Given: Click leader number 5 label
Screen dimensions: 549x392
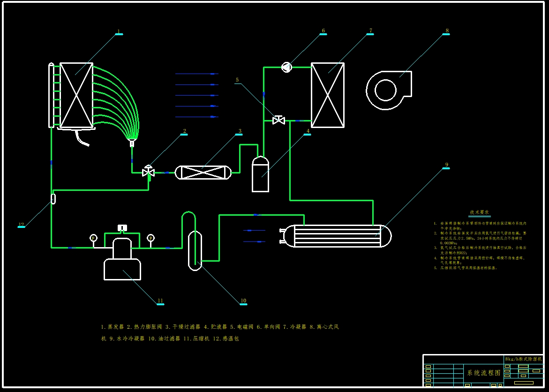Looking at the screenshot, I should click(x=237, y=80).
